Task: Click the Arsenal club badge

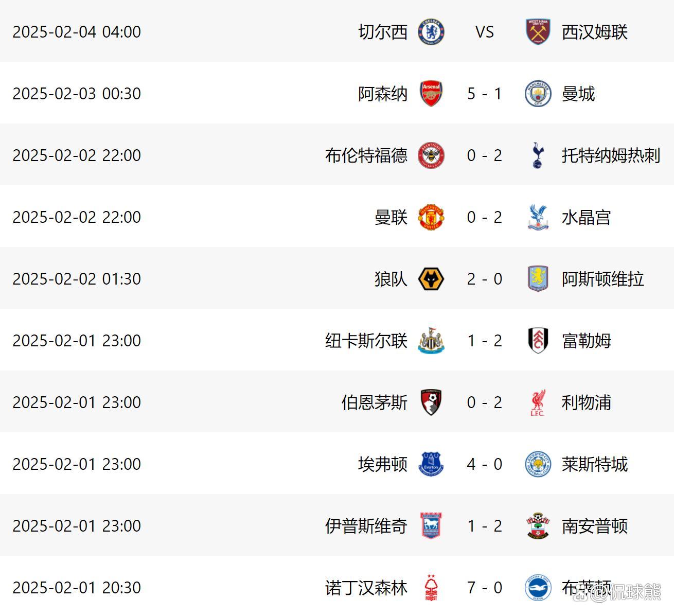Action: [x=431, y=93]
